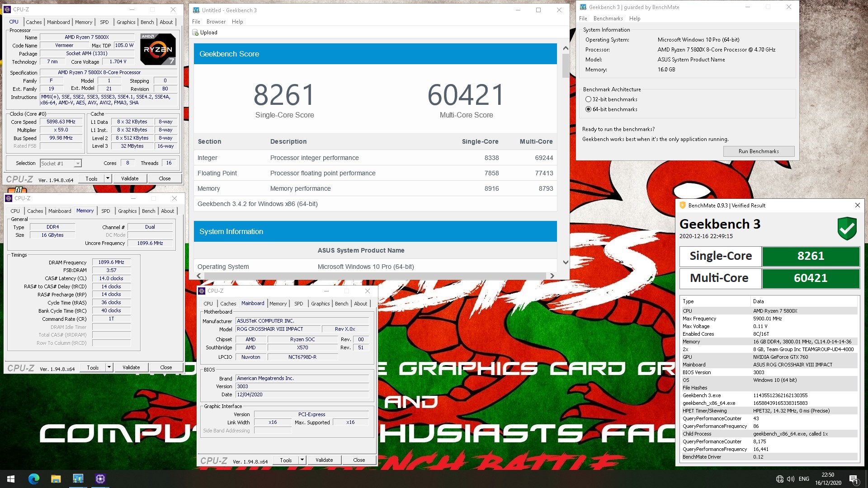This screenshot has width=868, height=488.
Task: Open Memory tab in BenchMate CPU-Z top window
Action: tap(83, 22)
